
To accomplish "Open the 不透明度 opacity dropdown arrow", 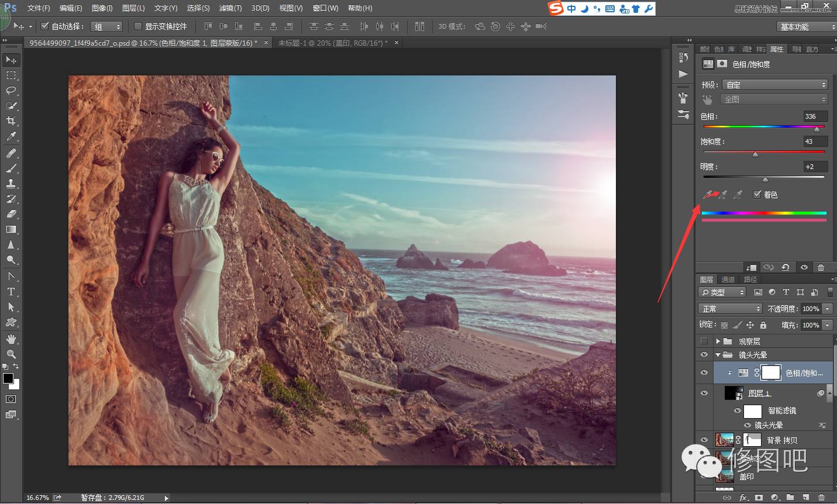I will coord(828,309).
